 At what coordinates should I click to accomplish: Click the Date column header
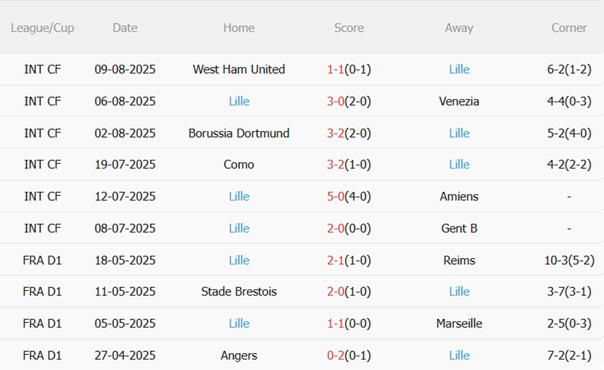click(x=125, y=28)
